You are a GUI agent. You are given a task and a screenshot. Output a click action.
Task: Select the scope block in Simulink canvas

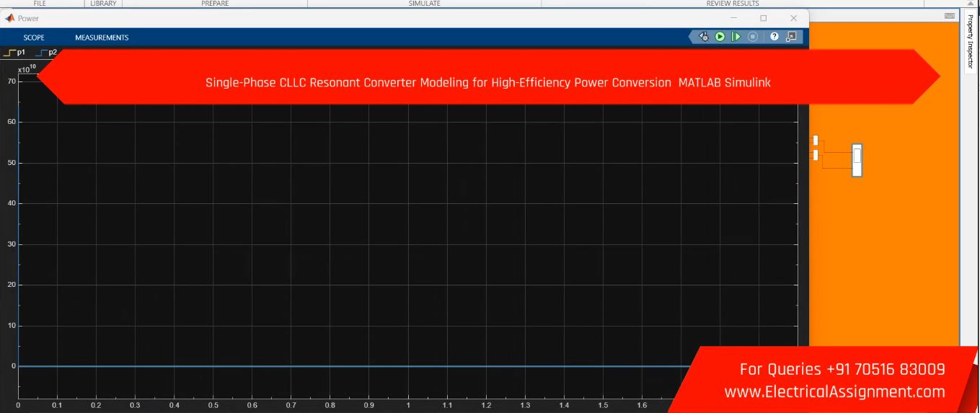(857, 160)
